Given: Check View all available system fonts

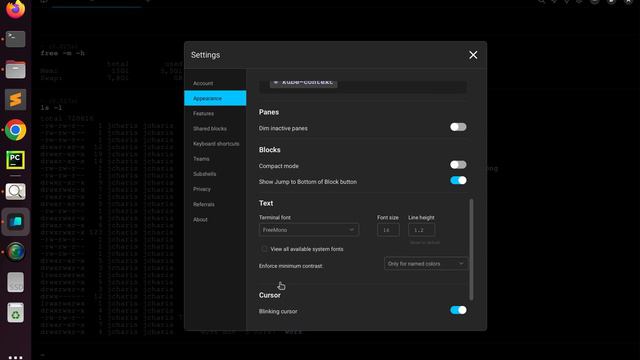Looking at the screenshot, I should pyautogui.click(x=264, y=249).
